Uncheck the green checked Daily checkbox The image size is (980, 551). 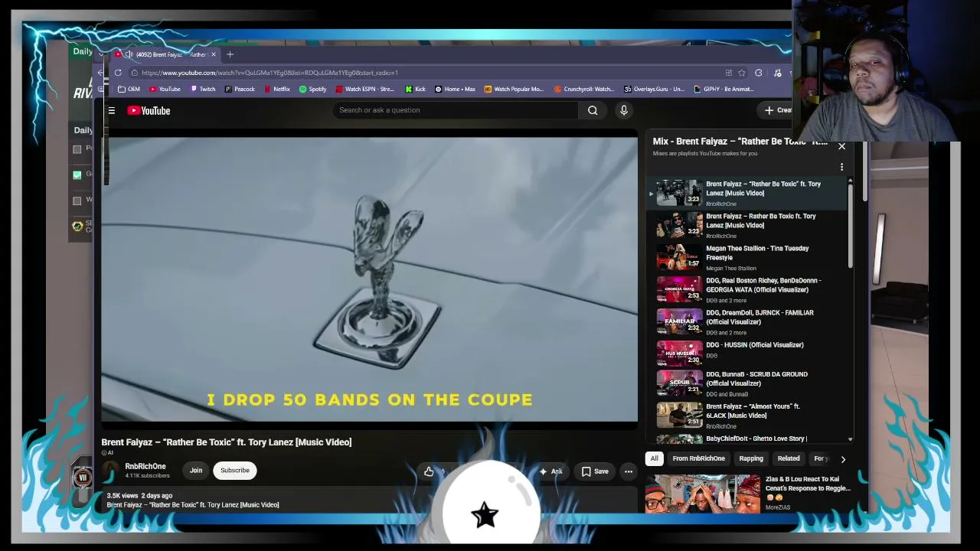pyautogui.click(x=77, y=174)
